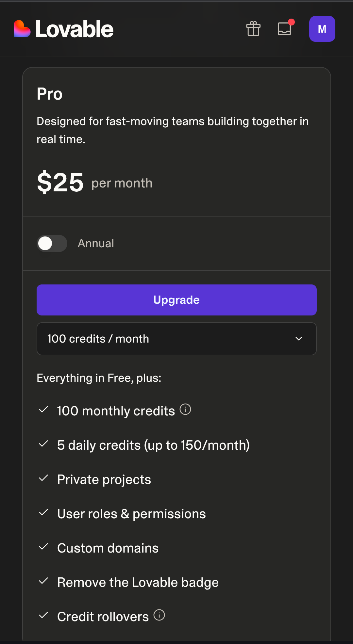
Task: Open the gift rewards icon
Action: (x=253, y=29)
